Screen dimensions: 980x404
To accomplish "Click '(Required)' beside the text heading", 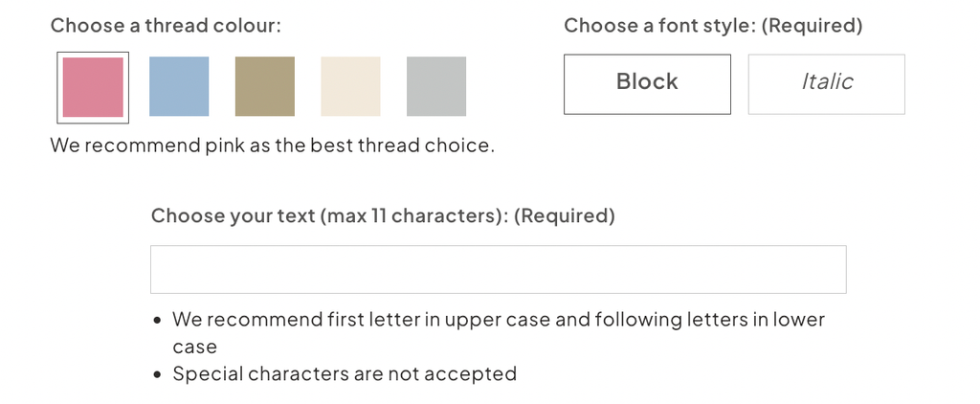I will [x=565, y=216].
